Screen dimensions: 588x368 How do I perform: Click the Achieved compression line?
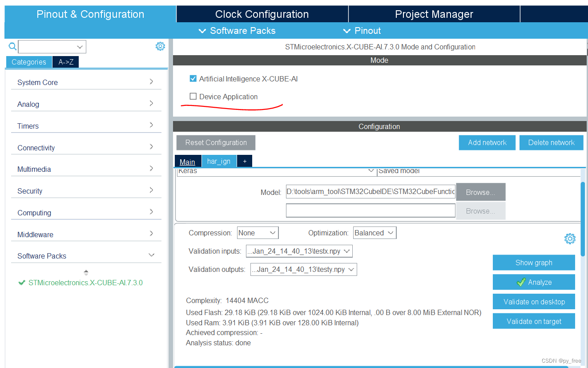tap(224, 333)
